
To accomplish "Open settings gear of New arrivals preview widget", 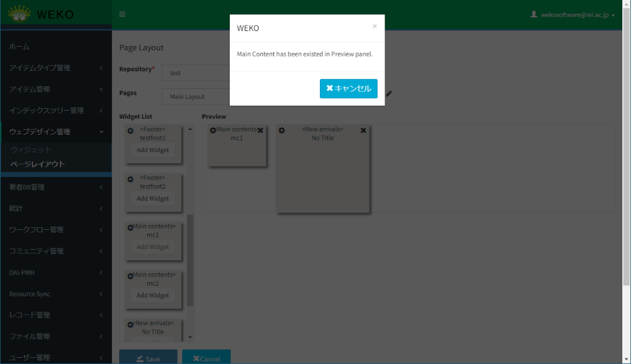I will tap(282, 130).
